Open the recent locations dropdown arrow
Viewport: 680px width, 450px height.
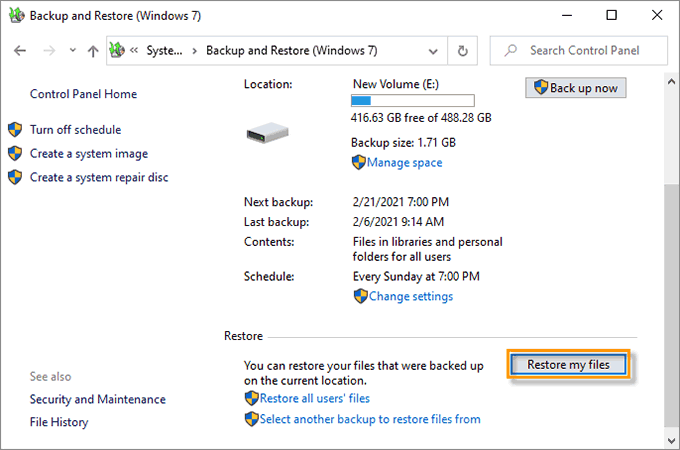click(73, 50)
